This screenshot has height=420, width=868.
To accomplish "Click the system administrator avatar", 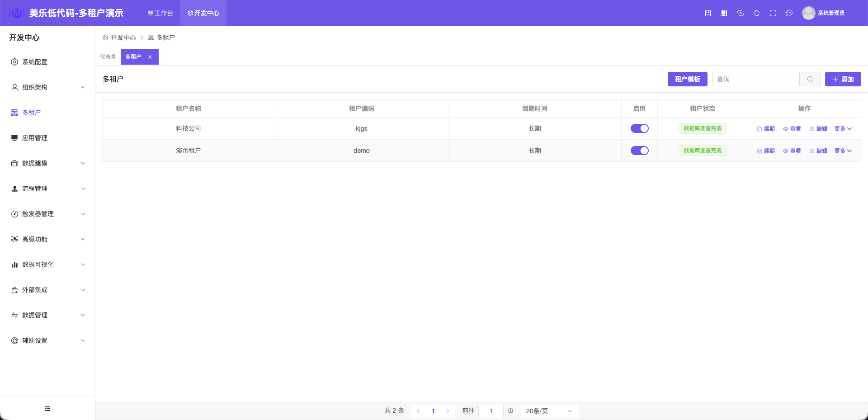I will click(x=808, y=13).
